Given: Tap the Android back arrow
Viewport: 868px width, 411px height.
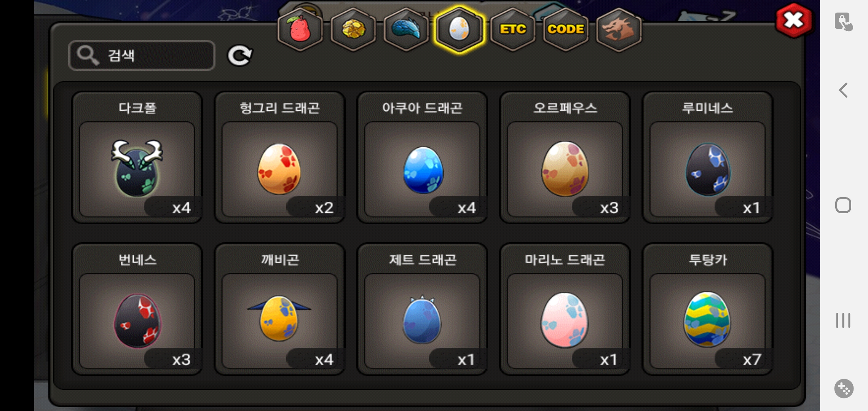Looking at the screenshot, I should [x=843, y=90].
